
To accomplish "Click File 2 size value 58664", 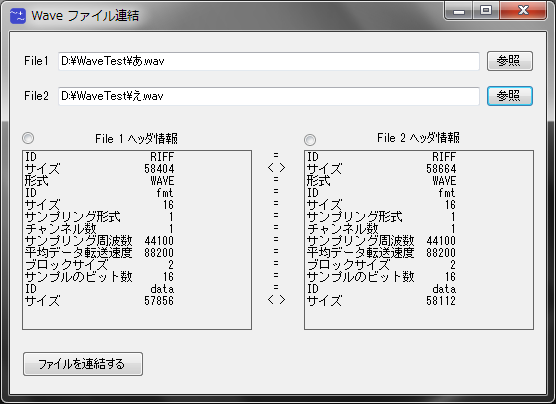I will pyautogui.click(x=441, y=169).
